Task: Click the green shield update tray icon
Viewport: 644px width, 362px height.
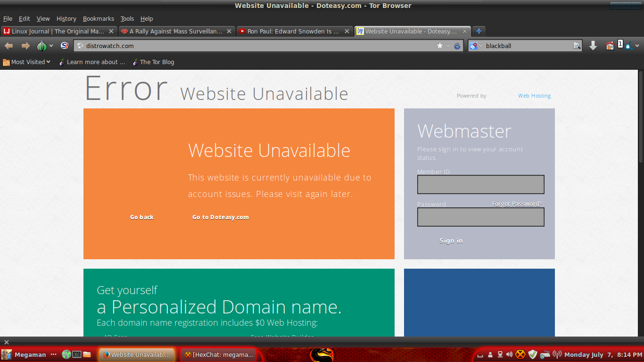Action: [x=533, y=354]
